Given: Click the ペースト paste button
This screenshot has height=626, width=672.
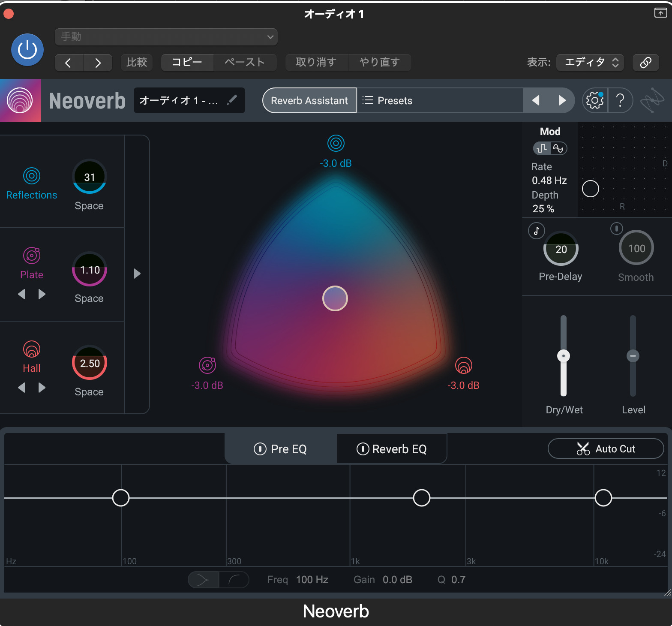Looking at the screenshot, I should point(245,63).
